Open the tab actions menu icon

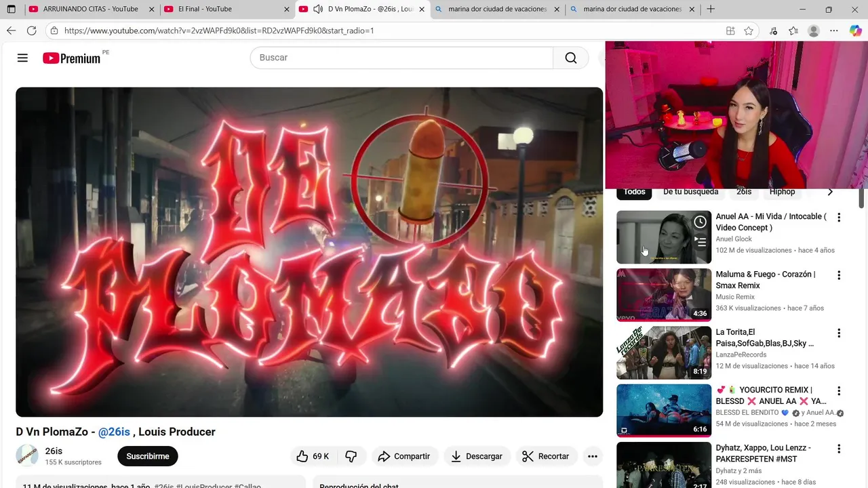[11, 9]
